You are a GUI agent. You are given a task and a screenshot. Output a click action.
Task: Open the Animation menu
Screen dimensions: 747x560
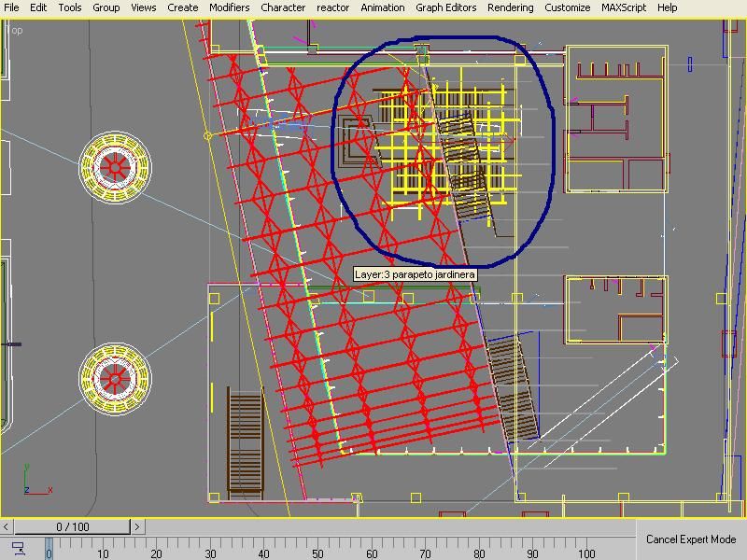pos(383,7)
